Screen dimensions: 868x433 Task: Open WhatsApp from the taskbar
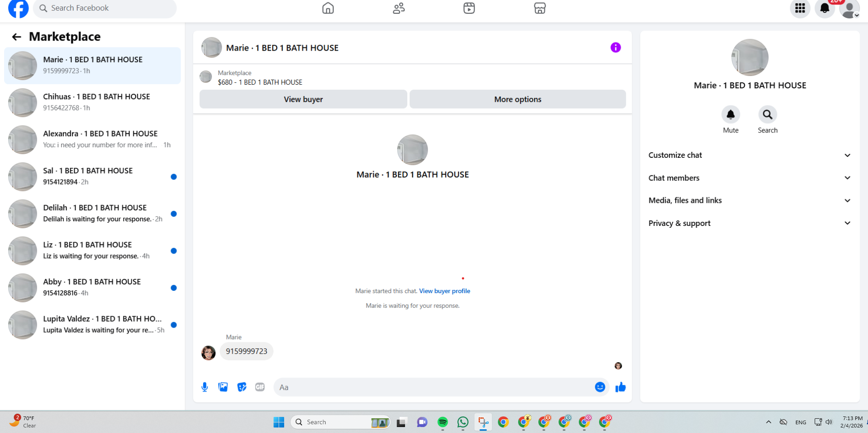[463, 422]
